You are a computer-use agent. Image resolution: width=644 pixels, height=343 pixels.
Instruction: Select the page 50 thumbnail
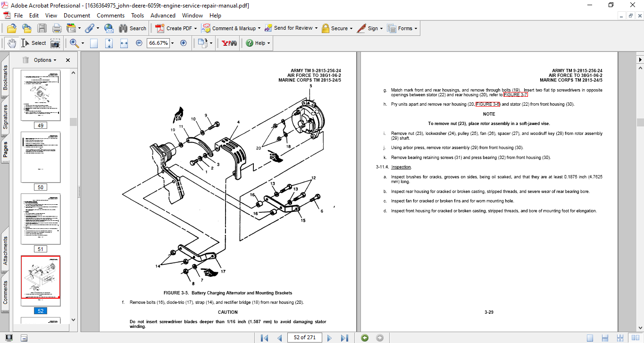click(x=40, y=157)
